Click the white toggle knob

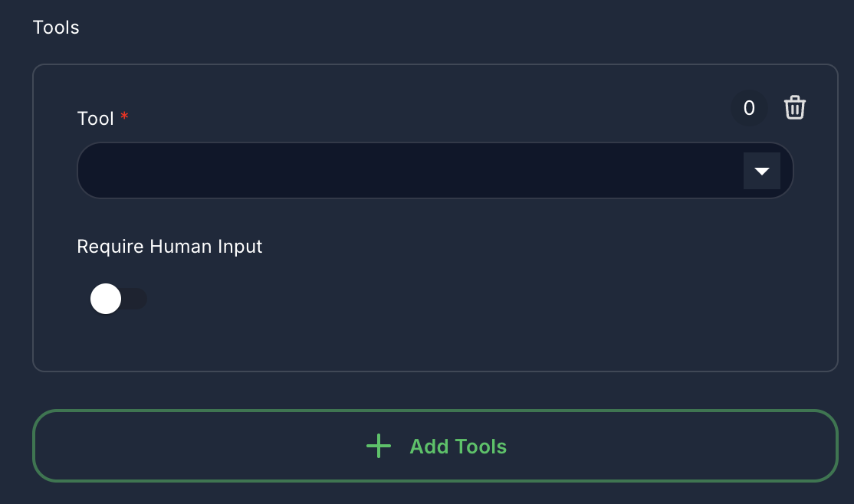point(106,299)
